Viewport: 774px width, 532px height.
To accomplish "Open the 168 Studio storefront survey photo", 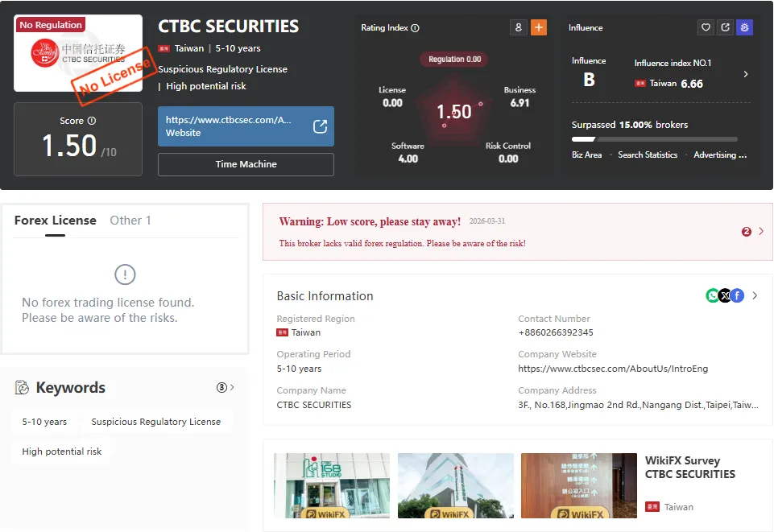I will [x=332, y=485].
